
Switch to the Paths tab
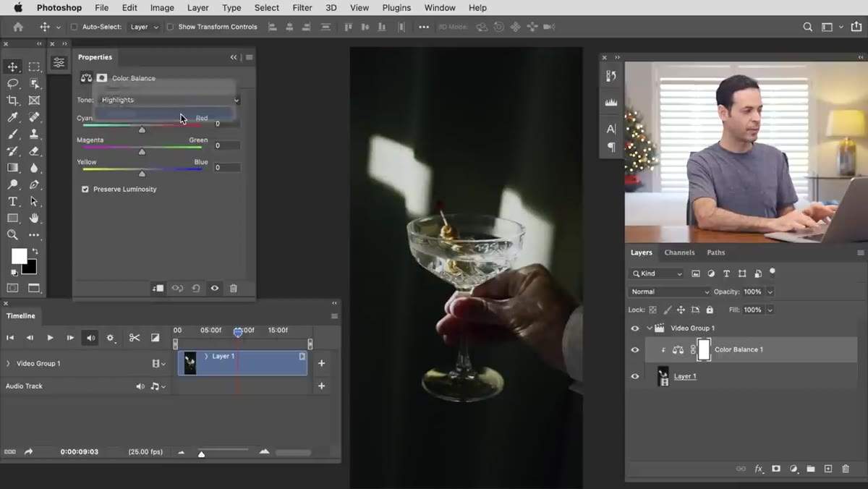(x=716, y=252)
